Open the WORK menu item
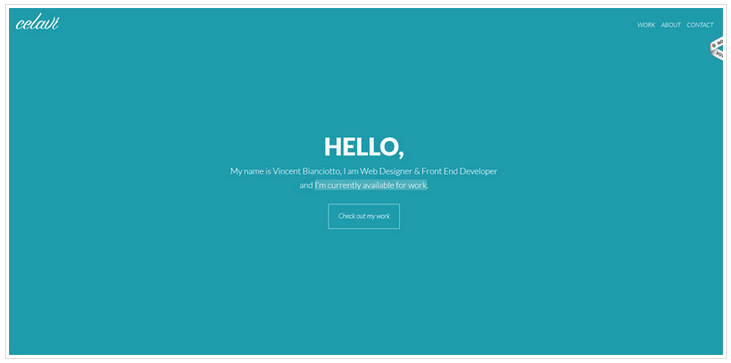The width and height of the screenshot is (731, 363). tap(646, 25)
